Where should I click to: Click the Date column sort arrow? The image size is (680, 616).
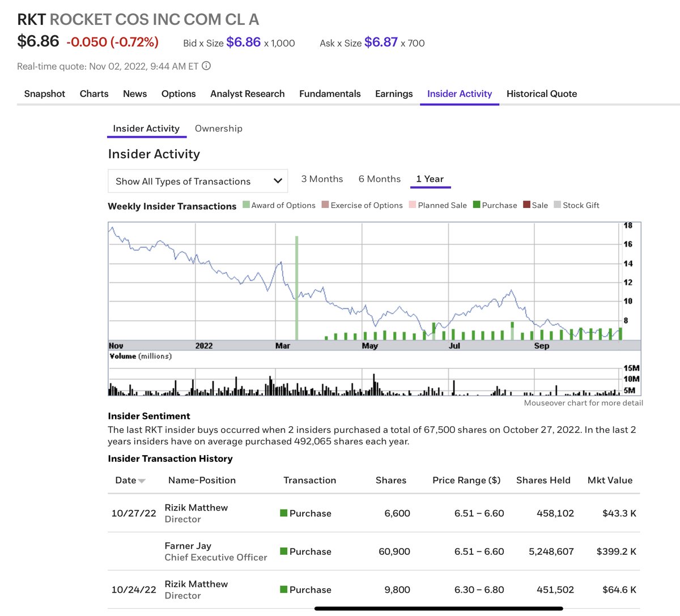[142, 481]
